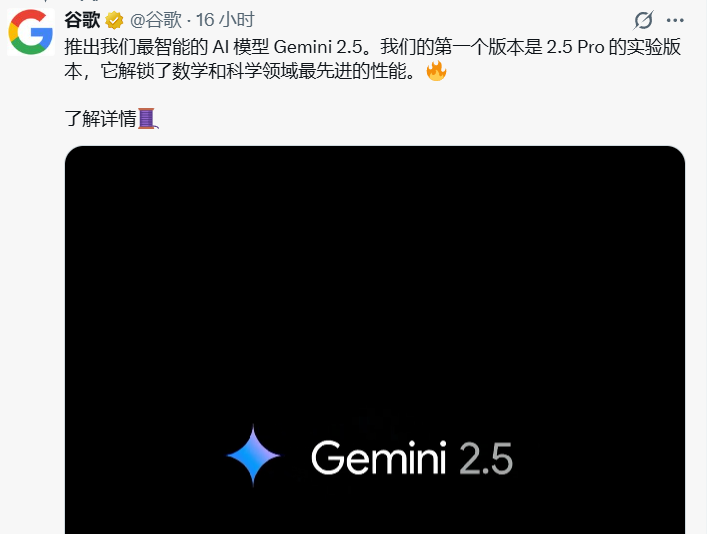This screenshot has width=720, height=534.
Task: Click the word 'Gemini' in the video frame
Action: tap(379, 457)
